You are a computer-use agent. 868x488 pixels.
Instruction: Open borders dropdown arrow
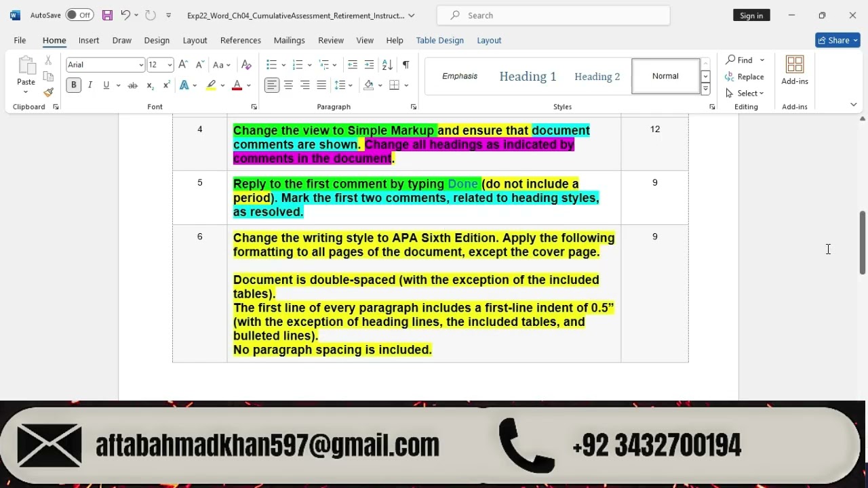click(x=406, y=85)
